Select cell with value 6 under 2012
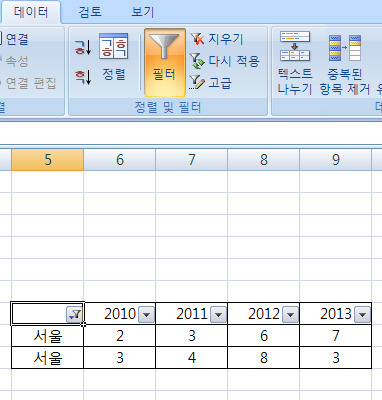 point(264,336)
